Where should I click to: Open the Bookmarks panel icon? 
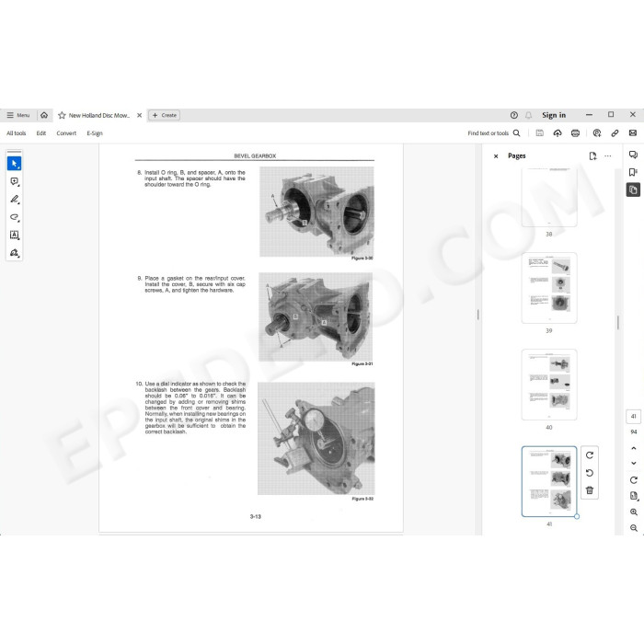pos(633,172)
